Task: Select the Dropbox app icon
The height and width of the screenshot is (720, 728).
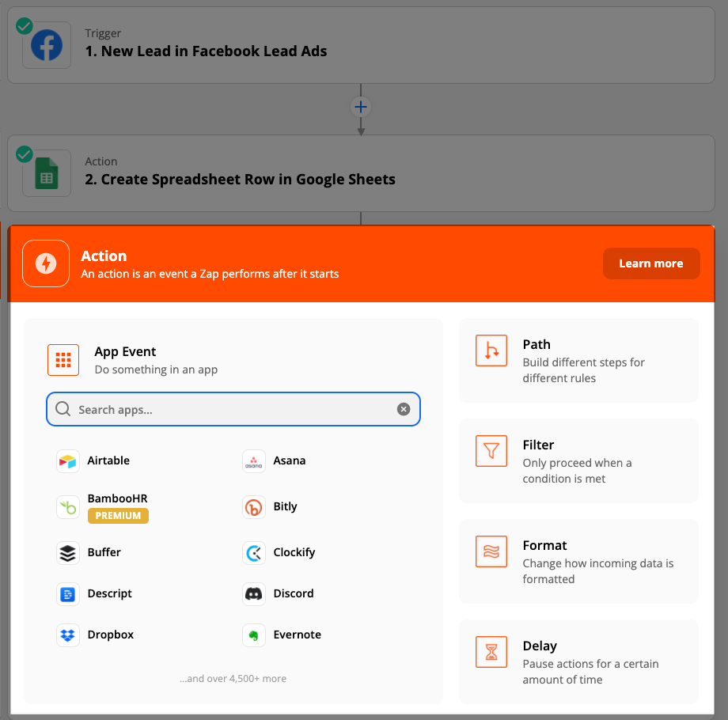Action: pos(68,635)
